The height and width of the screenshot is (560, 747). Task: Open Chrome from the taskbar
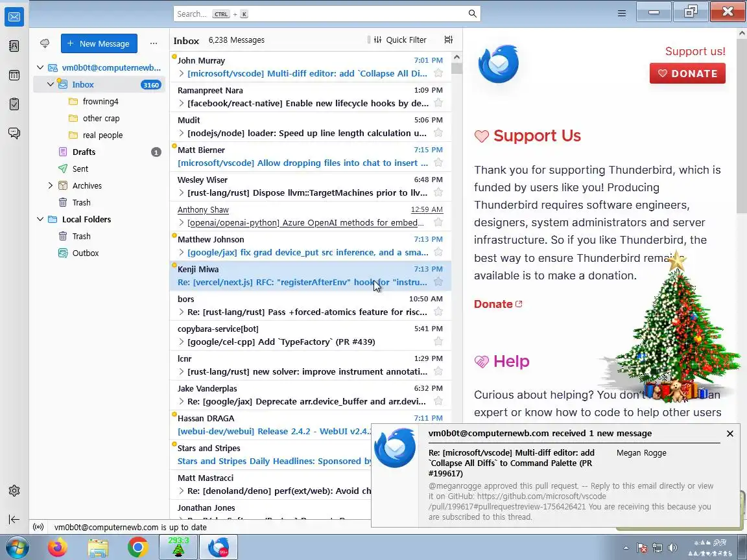(x=137, y=548)
